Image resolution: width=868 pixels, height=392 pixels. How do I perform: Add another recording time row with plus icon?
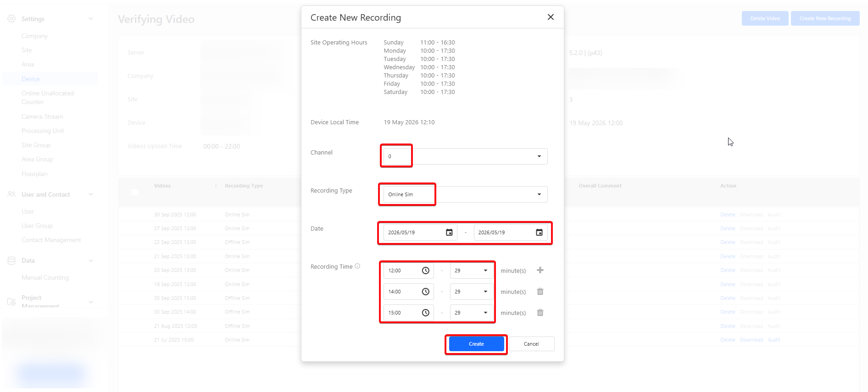(x=540, y=270)
